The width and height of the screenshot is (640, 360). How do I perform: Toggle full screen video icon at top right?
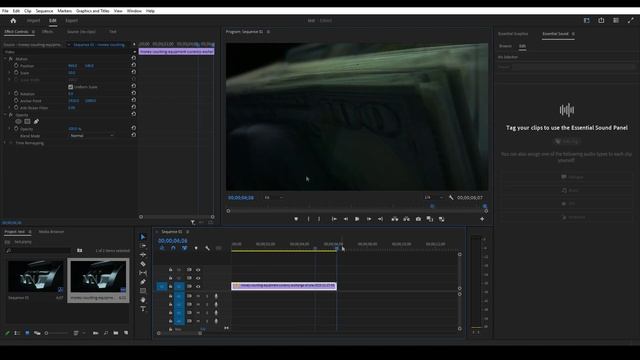tap(631, 20)
